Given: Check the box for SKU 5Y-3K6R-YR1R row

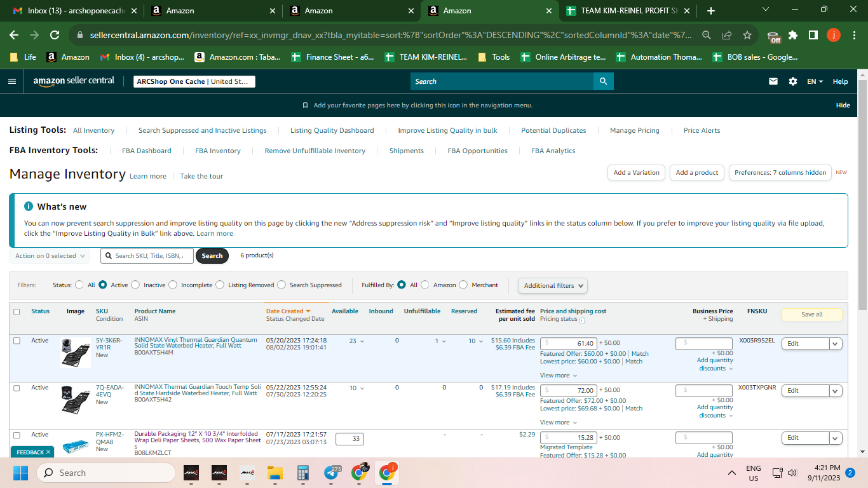Looking at the screenshot, I should coord(17,341).
